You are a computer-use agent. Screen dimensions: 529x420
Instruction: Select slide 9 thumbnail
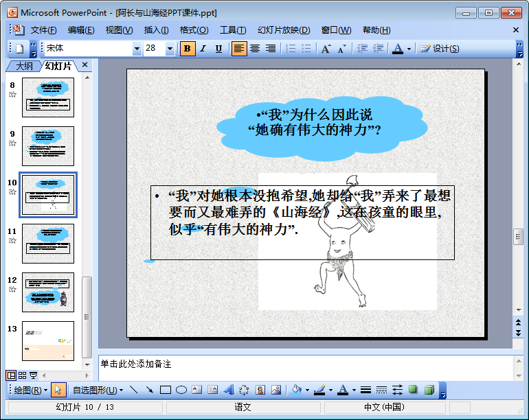pyautogui.click(x=48, y=146)
